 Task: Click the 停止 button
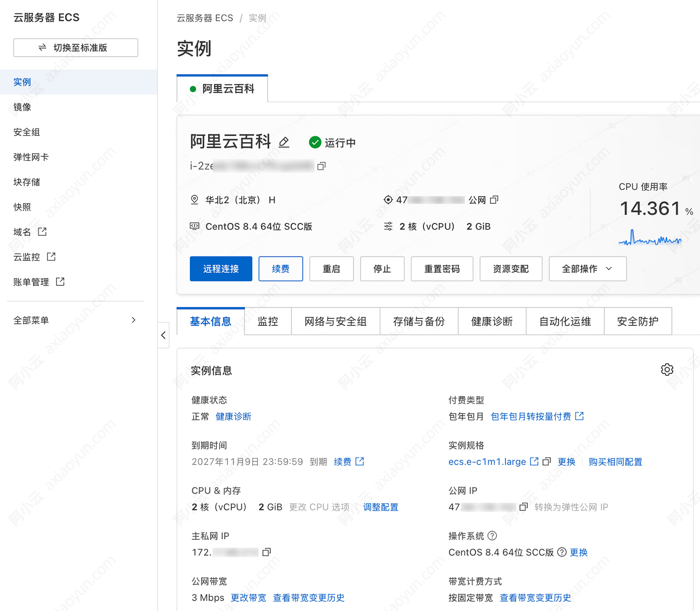pos(382,269)
